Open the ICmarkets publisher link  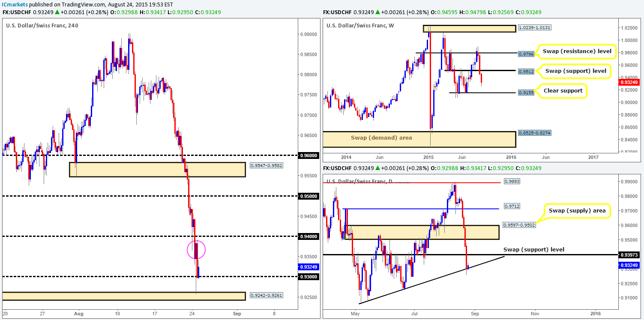coord(14,4)
